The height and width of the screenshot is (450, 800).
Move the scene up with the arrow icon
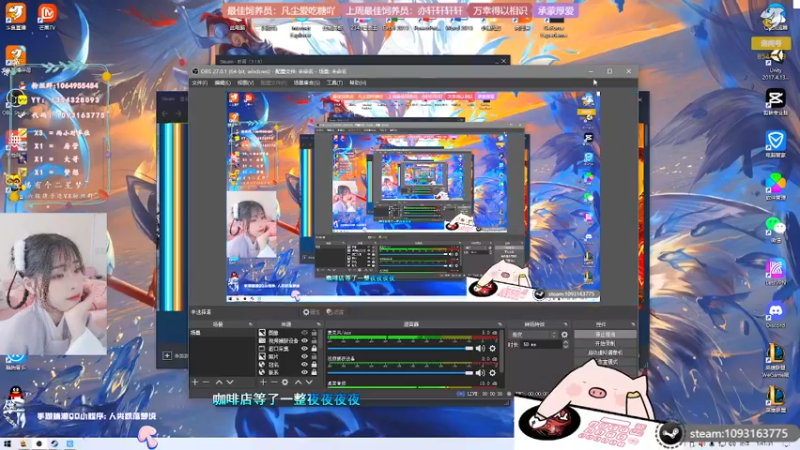coord(219,382)
